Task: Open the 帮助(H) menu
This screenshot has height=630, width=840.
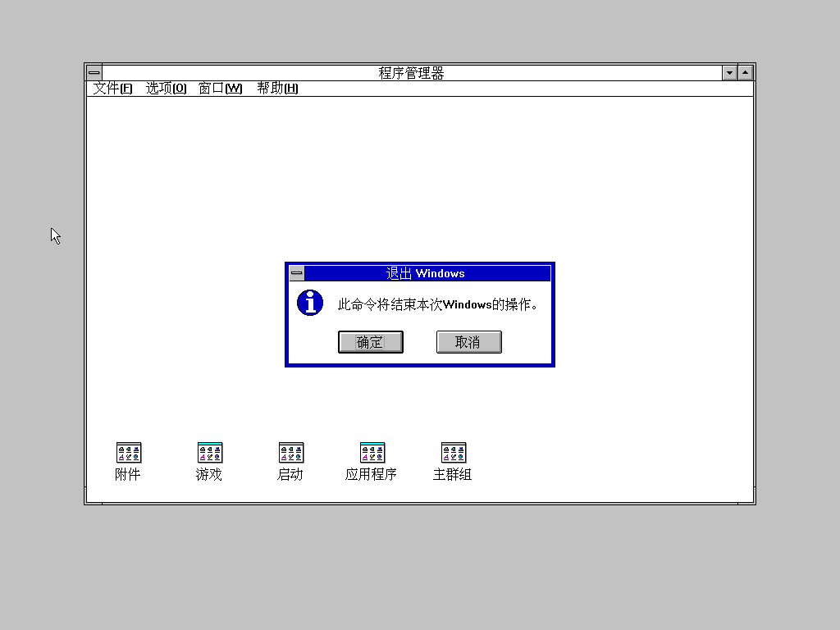Action: tap(277, 89)
